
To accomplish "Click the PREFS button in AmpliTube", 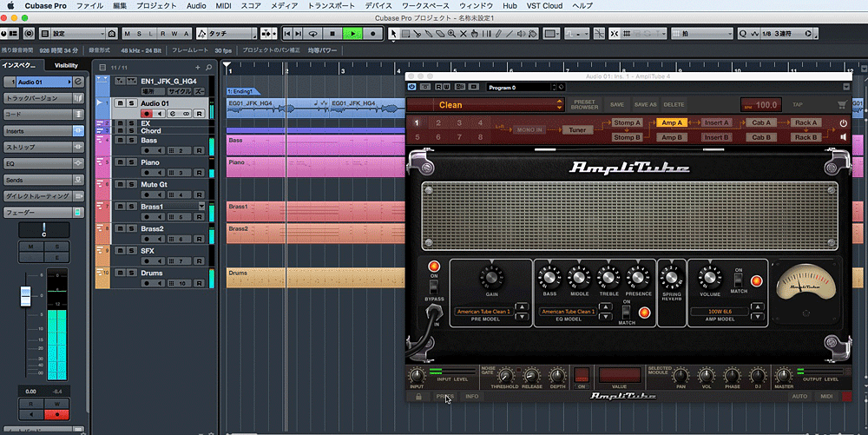I will pyautogui.click(x=444, y=396).
